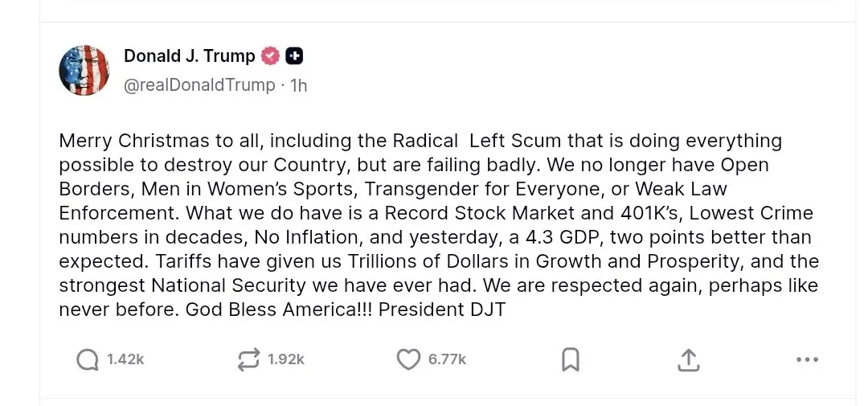The image size is (868, 406).
Task: Click the @realDonaldTrump handle
Action: click(199, 84)
